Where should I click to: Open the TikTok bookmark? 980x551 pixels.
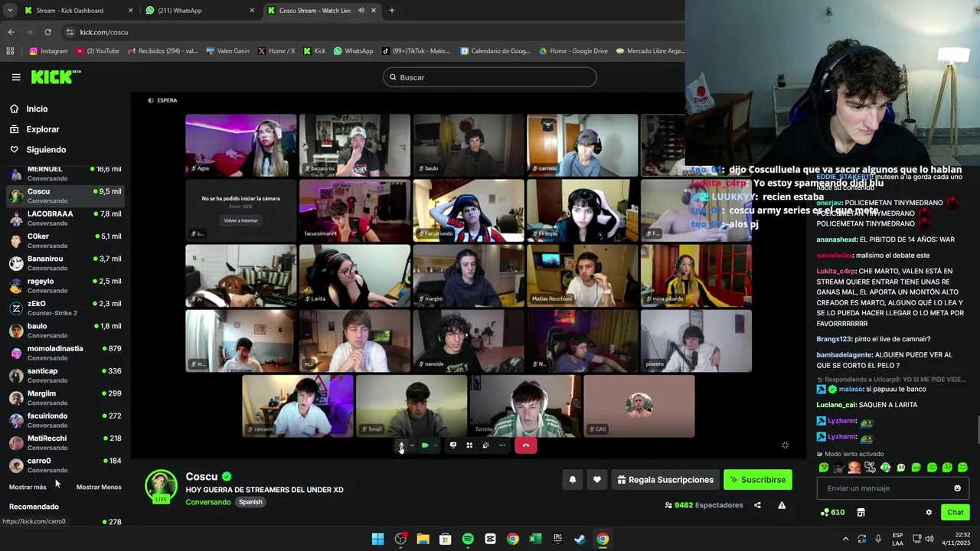pyautogui.click(x=416, y=51)
